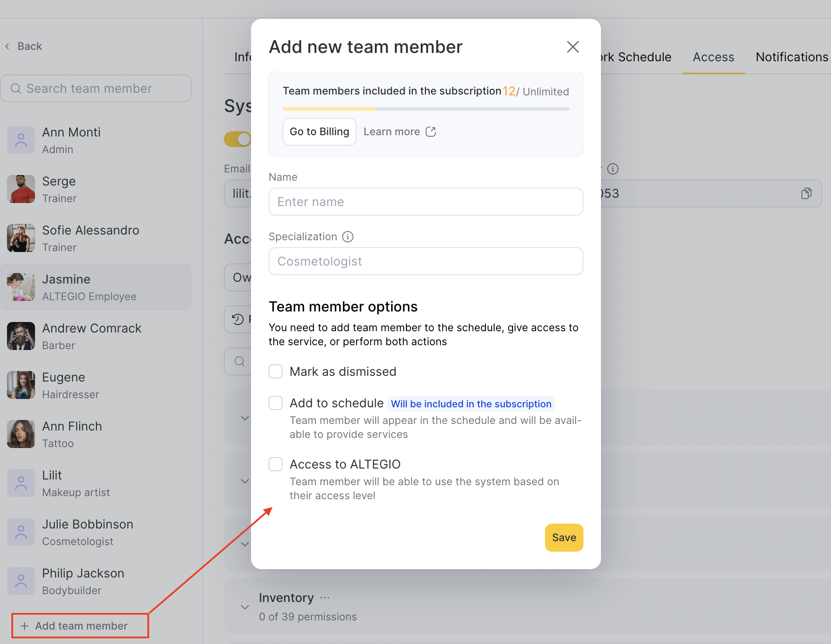Click Ann Monti's avatar placeholder icon
Screen dimensions: 831x644
[x=21, y=140]
